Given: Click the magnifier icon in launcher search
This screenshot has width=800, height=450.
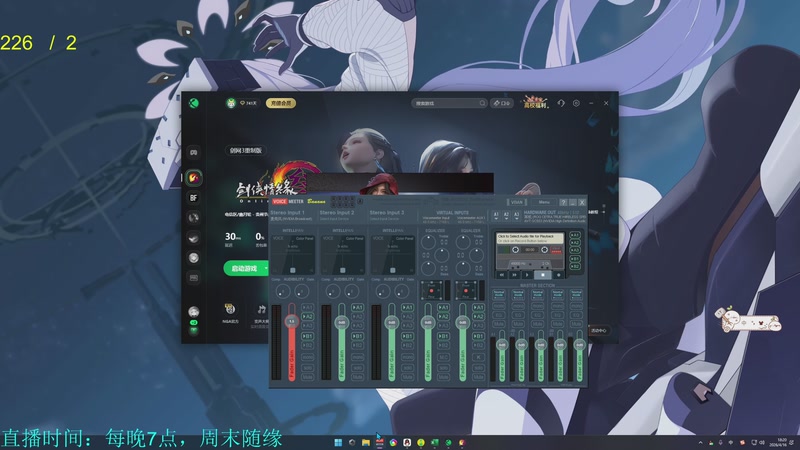Looking at the screenshot, I should coord(482,103).
